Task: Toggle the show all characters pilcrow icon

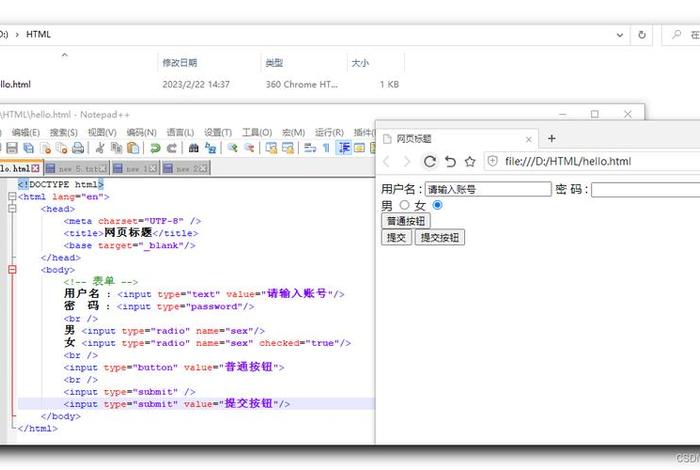Action: 326,148
